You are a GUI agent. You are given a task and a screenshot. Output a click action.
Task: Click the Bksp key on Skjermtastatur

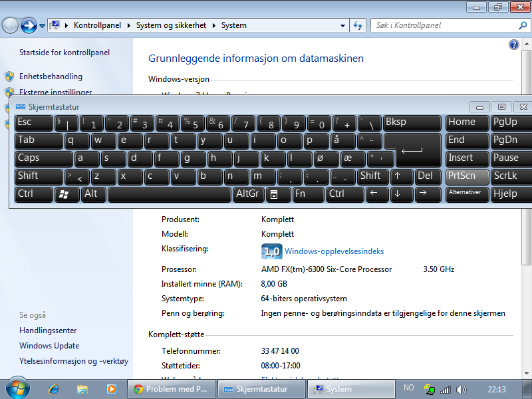(412, 123)
